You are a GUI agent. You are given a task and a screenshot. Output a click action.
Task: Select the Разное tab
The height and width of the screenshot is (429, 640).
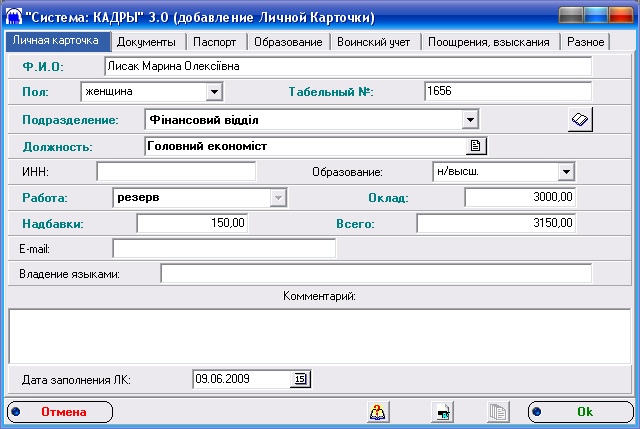(x=585, y=42)
